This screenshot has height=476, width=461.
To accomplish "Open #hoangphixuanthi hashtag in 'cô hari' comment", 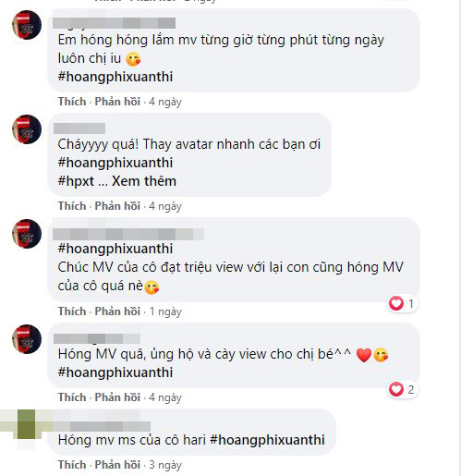I will 267,440.
